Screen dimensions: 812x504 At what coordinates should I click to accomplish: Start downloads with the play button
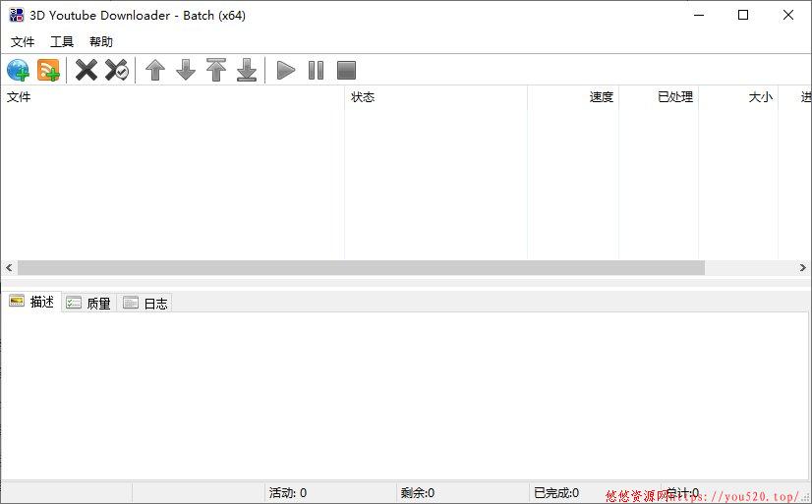coord(285,70)
